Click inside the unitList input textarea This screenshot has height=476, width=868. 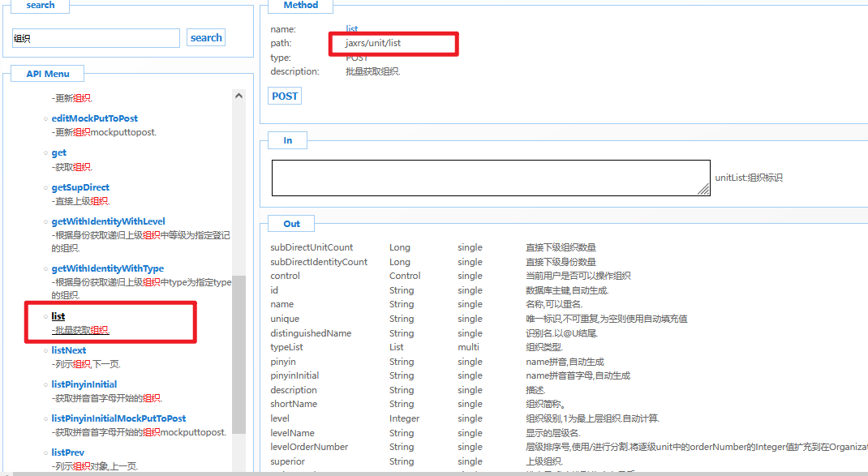[491, 178]
